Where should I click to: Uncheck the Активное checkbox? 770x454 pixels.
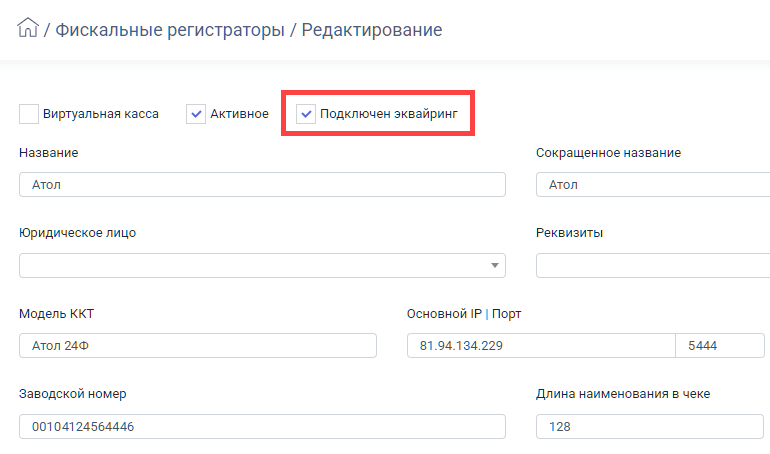(196, 114)
